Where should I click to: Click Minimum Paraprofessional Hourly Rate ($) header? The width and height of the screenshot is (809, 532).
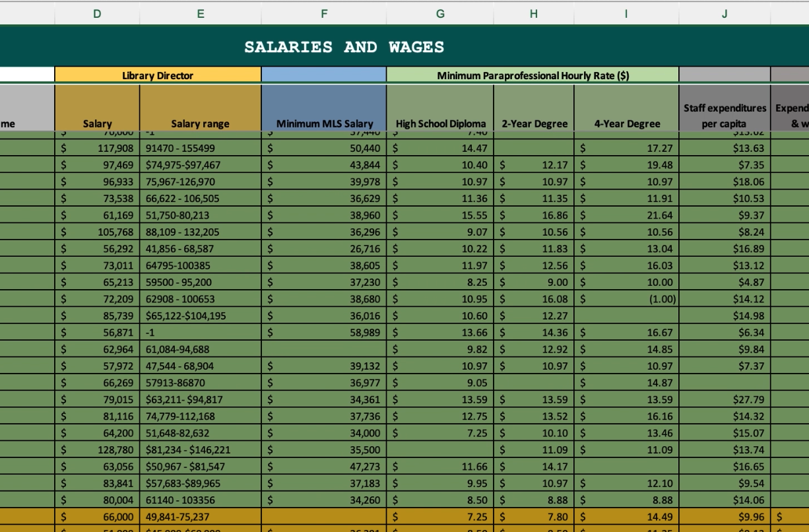pos(533,76)
